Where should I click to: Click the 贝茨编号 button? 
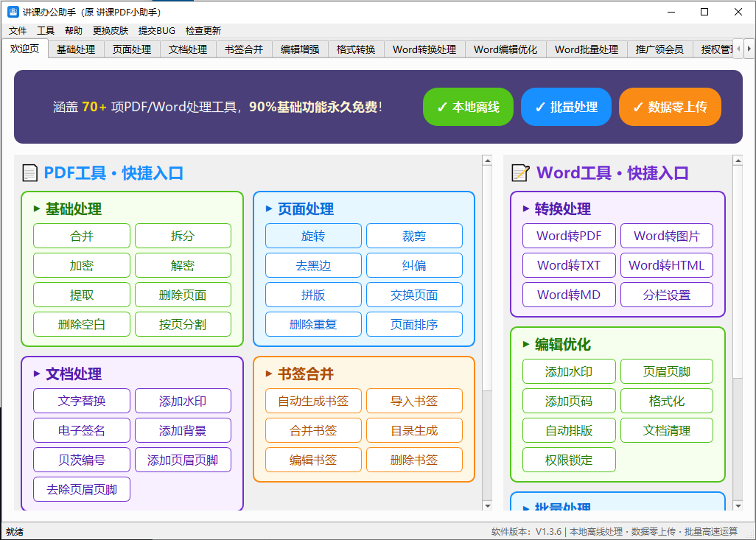point(82,460)
